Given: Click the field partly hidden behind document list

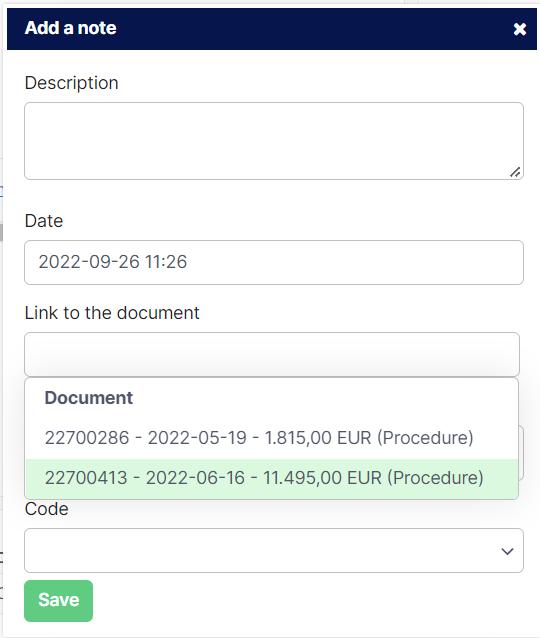Looking at the screenshot, I should click(x=521, y=453).
